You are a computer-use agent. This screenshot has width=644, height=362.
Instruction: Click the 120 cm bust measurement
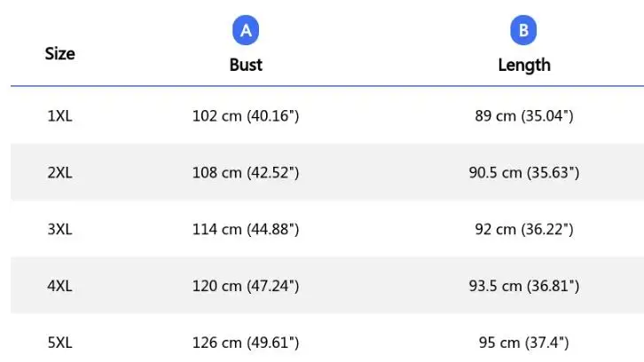coord(246,286)
